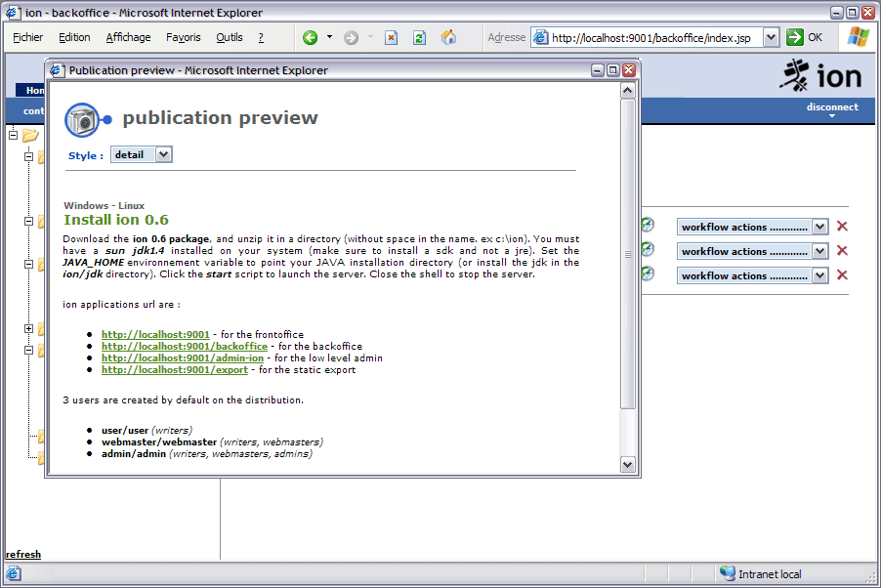Open the localhost:9001/admin-ion link
881x588 pixels.
pyautogui.click(x=183, y=358)
